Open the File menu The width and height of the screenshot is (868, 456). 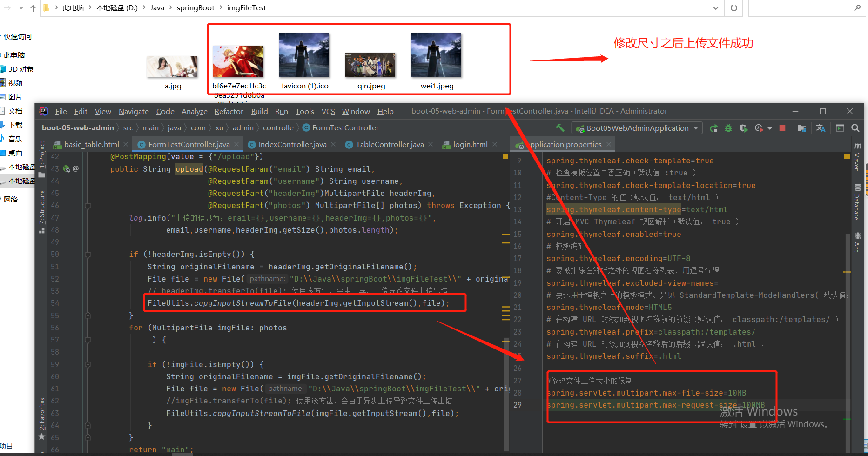click(61, 111)
